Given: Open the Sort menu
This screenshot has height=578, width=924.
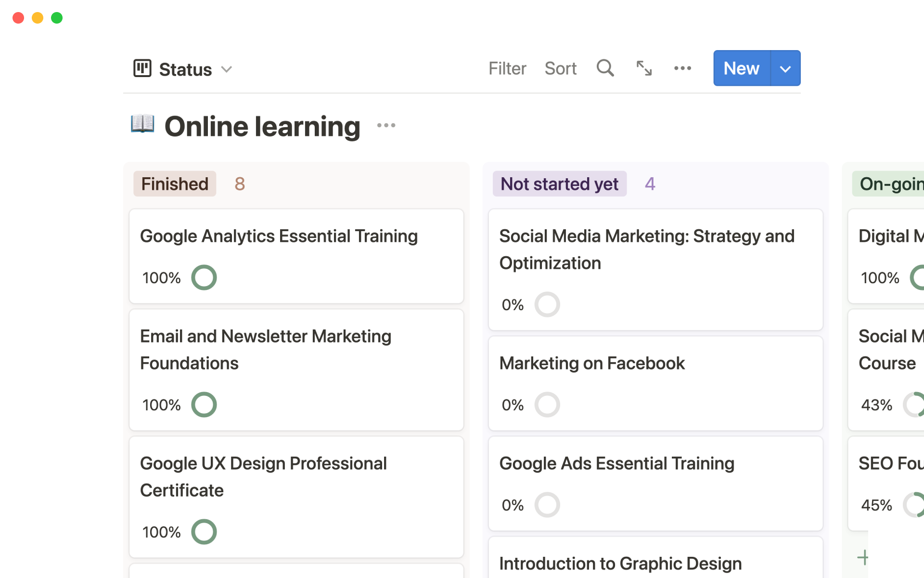Looking at the screenshot, I should 560,68.
